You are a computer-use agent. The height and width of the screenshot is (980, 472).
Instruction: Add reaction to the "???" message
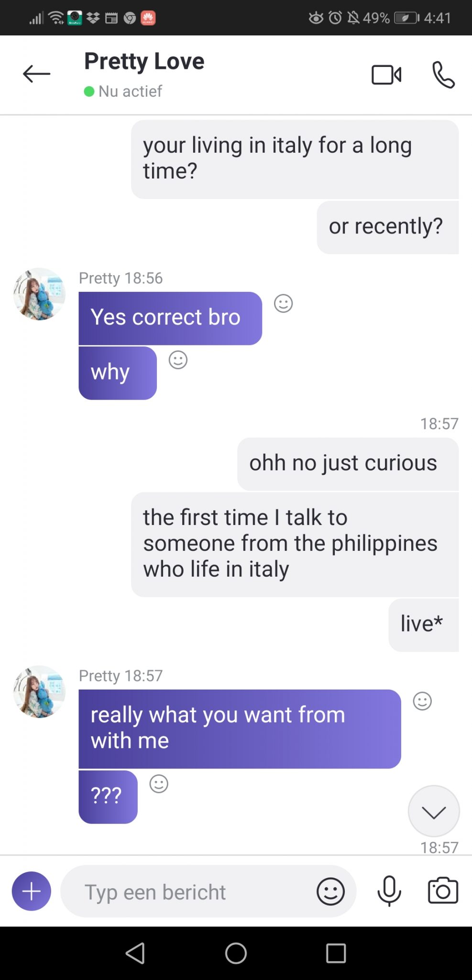tap(159, 784)
